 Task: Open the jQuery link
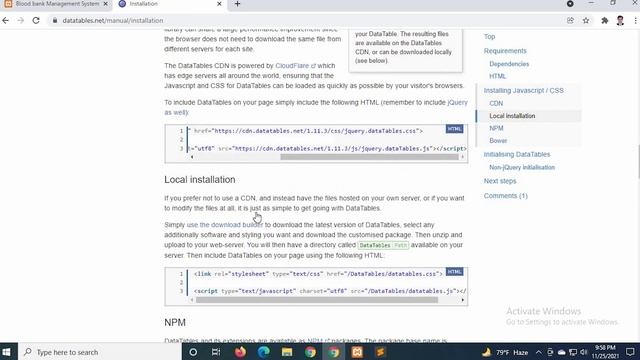coord(458,102)
